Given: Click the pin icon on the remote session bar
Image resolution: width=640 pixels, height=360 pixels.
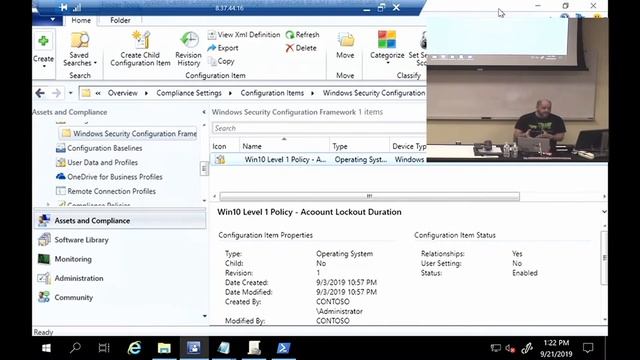Looking at the screenshot, I should tap(63, 7).
